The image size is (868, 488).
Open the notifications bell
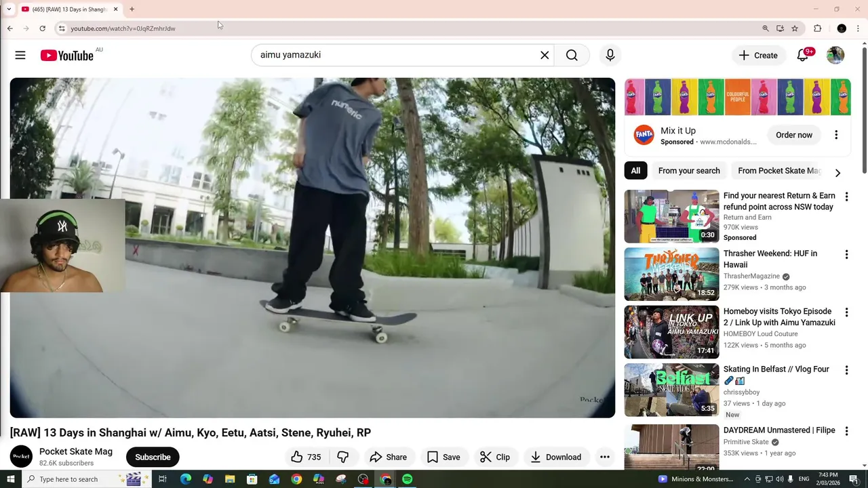point(803,55)
